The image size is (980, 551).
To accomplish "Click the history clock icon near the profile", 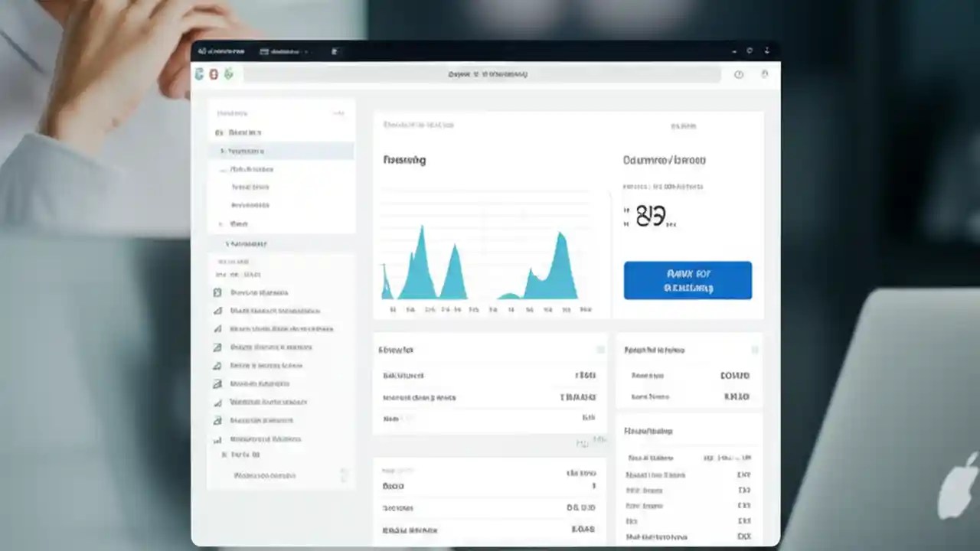I will pyautogui.click(x=738, y=74).
